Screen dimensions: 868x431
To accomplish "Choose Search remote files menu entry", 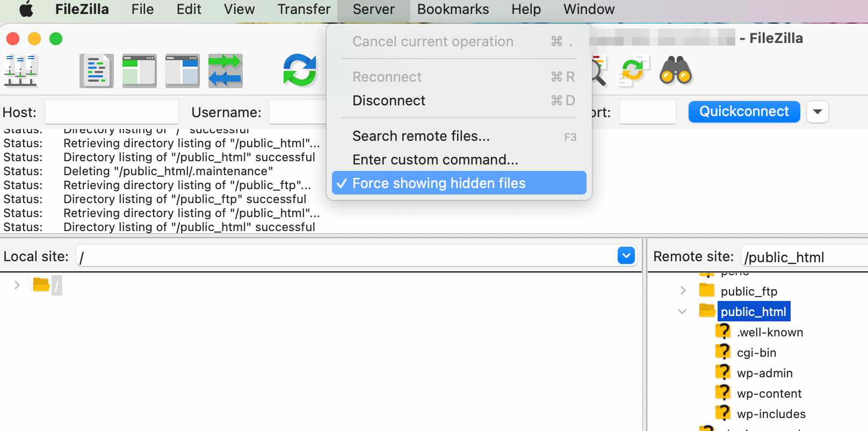I will pos(459,136).
